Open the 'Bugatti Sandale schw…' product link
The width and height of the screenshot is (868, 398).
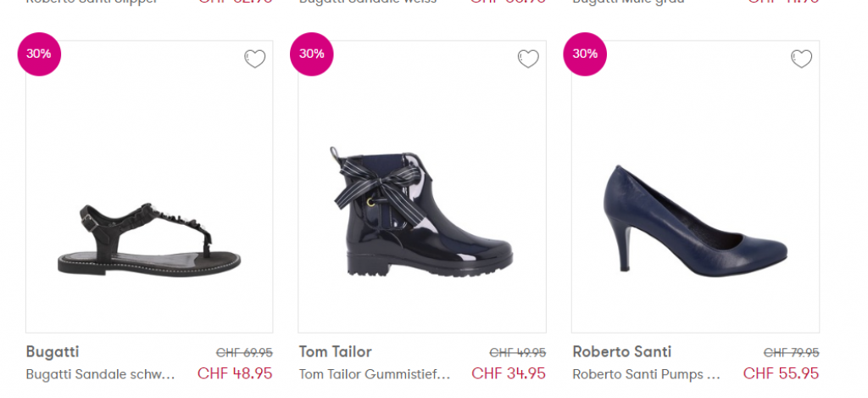point(101,373)
